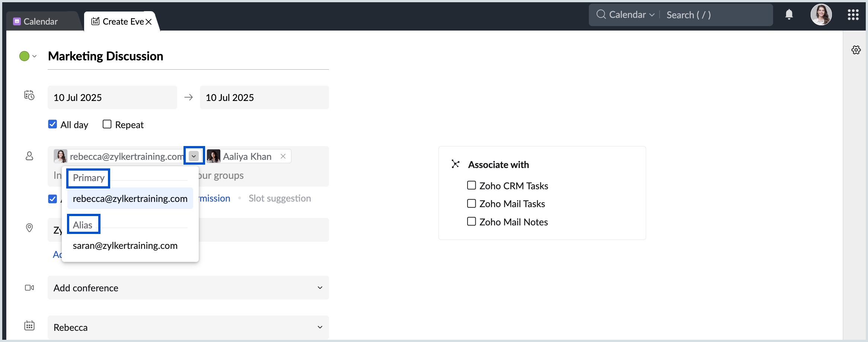This screenshot has width=868, height=342.
Task: Remove Aaliya Khan from attendees
Action: pyautogui.click(x=283, y=156)
